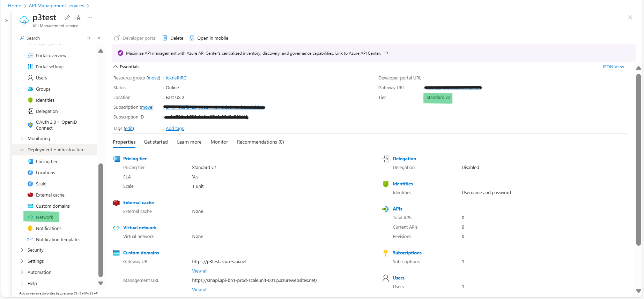The height and width of the screenshot is (299, 644).
Task: Open the Monitor tab
Action: [x=219, y=142]
